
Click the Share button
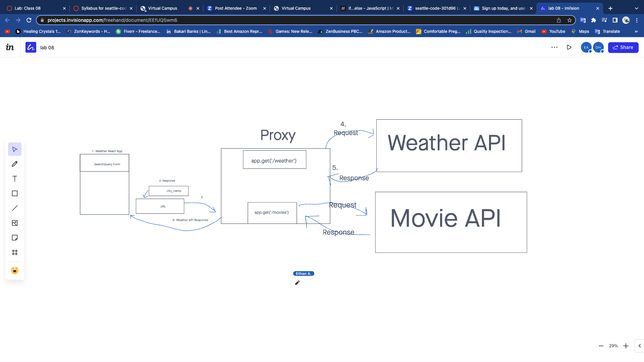[623, 48]
